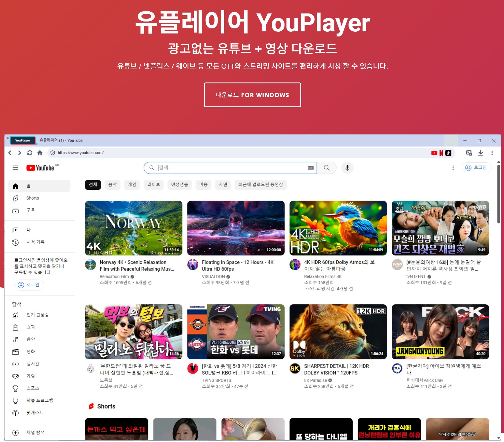Open the 돈까스 먹고 싶은데 Shorts thumbnail
This screenshot has width=504, height=442.
tap(117, 429)
